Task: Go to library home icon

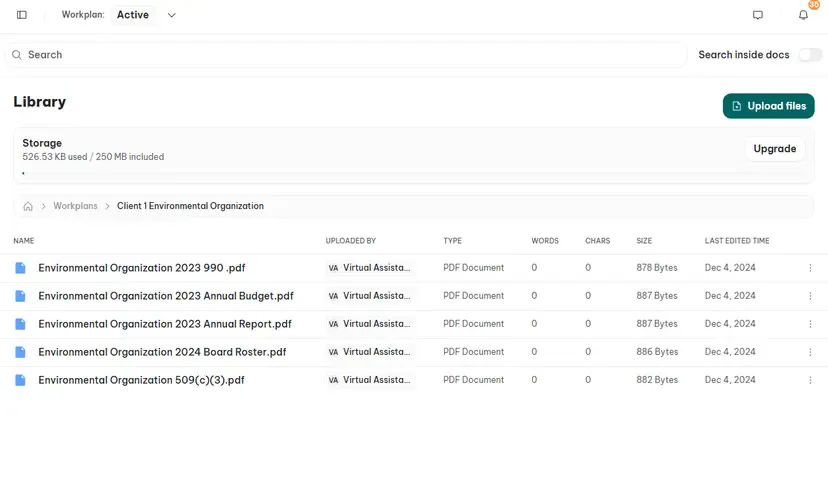Action: click(28, 206)
